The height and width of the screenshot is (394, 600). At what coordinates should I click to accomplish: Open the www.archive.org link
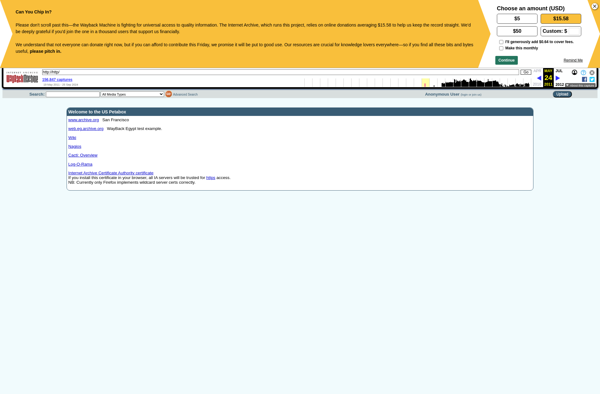pos(83,120)
